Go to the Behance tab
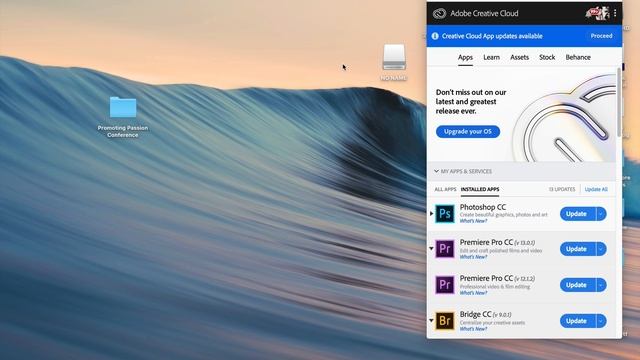 tap(578, 58)
